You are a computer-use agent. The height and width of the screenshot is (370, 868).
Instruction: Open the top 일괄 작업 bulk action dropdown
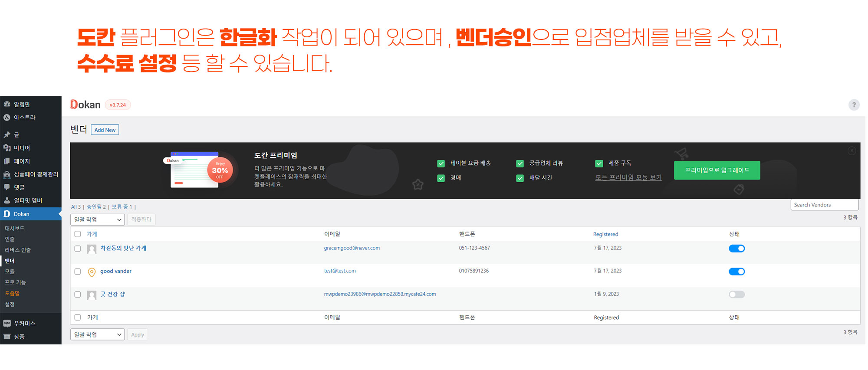pos(98,219)
